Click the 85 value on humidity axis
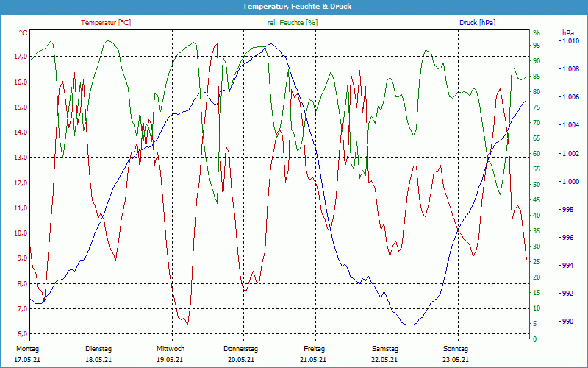The width and height of the screenshot is (588, 368). (x=537, y=77)
